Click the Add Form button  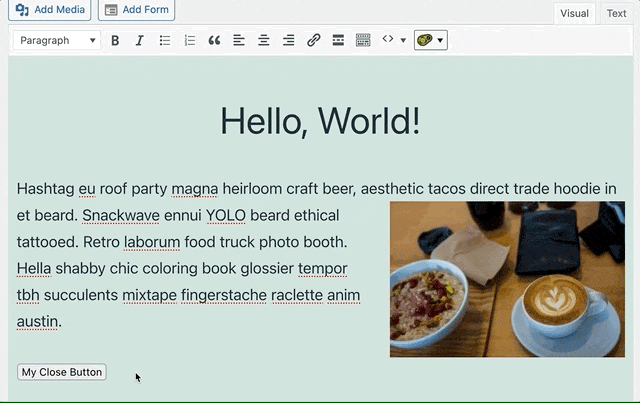click(x=136, y=9)
